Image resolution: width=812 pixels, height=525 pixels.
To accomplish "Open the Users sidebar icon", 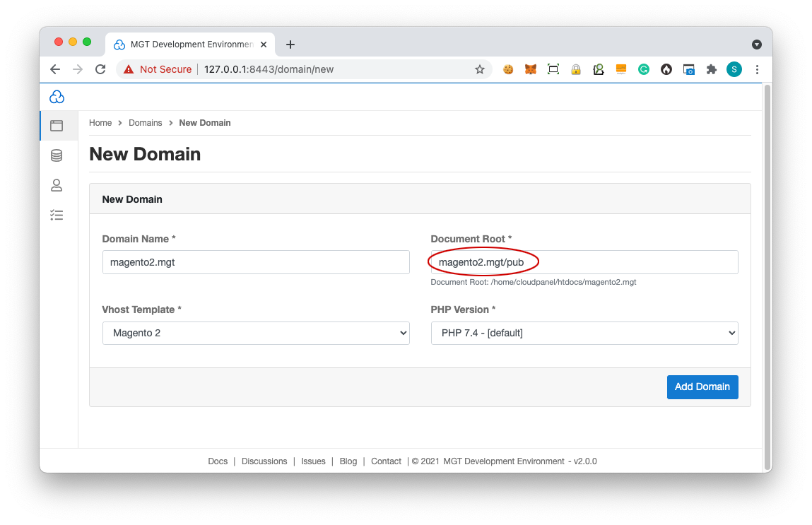I will coord(57,185).
